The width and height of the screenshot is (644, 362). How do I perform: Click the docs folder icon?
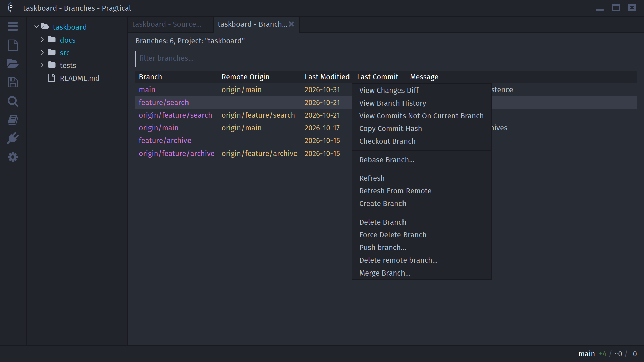(52, 40)
